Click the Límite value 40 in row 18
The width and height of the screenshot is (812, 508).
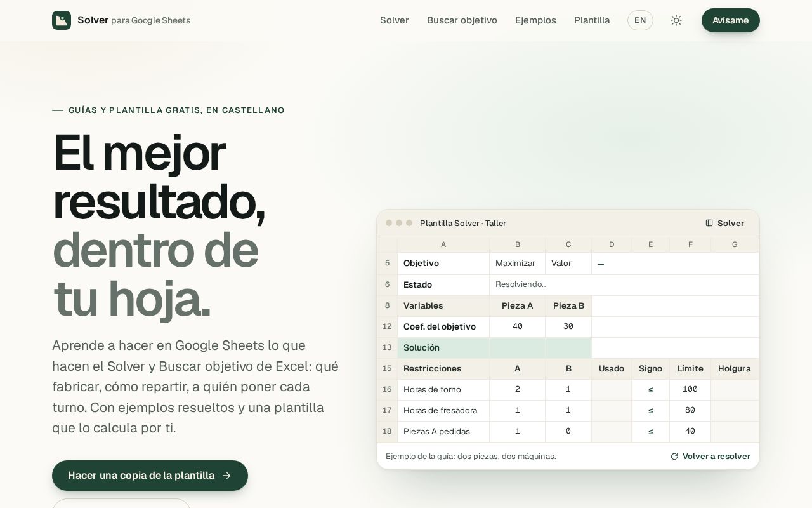(690, 431)
